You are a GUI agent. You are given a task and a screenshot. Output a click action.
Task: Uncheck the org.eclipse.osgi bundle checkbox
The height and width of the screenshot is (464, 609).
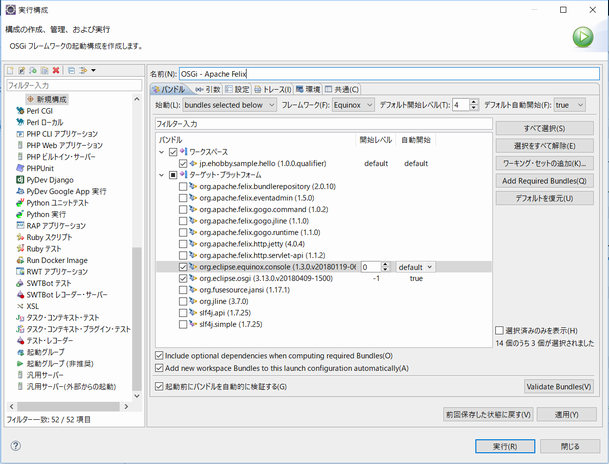pos(182,278)
